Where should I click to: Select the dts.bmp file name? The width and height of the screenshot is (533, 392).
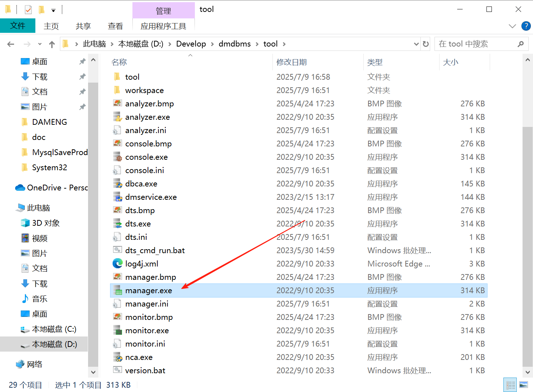pyautogui.click(x=140, y=210)
